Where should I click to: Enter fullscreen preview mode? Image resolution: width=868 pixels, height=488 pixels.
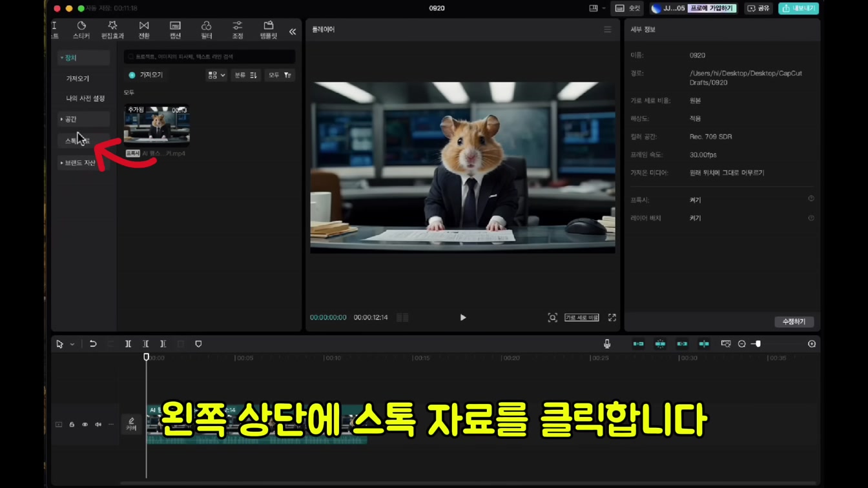click(612, 318)
